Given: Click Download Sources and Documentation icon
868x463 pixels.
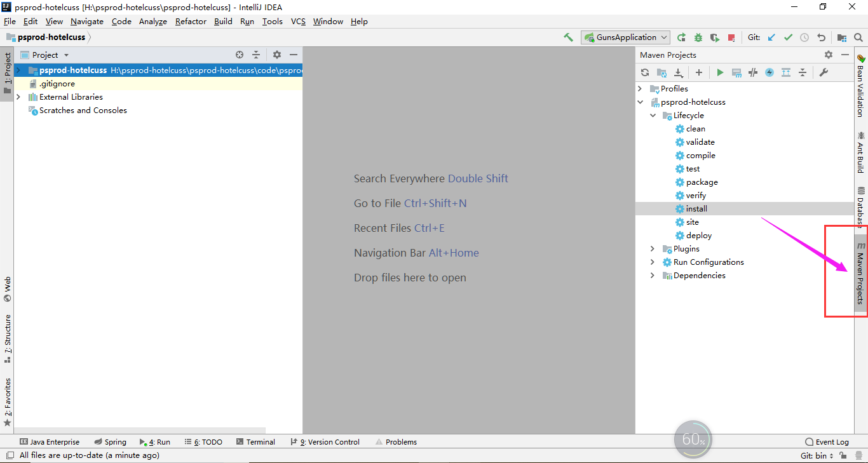Looking at the screenshot, I should coord(678,72).
